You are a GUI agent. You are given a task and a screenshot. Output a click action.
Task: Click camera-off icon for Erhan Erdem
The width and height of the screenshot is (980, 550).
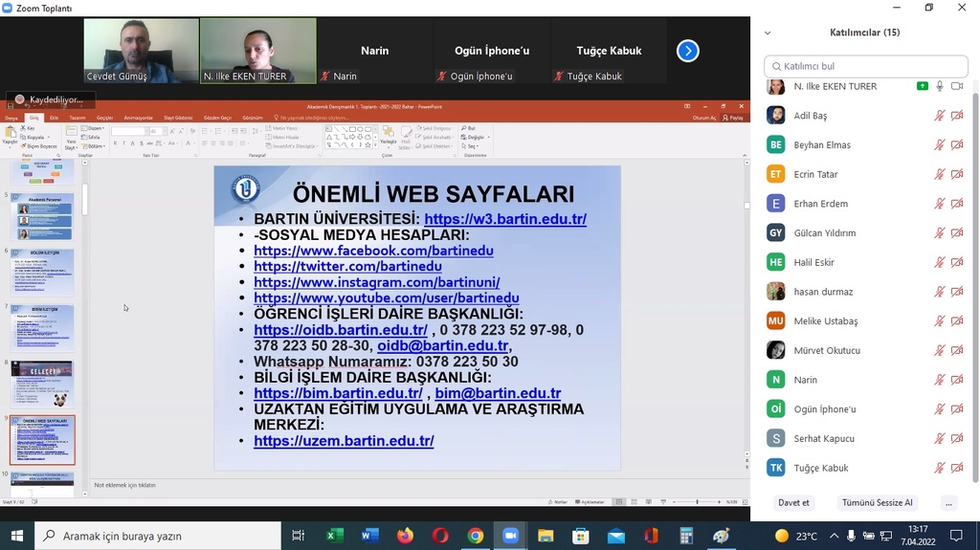pyautogui.click(x=957, y=204)
